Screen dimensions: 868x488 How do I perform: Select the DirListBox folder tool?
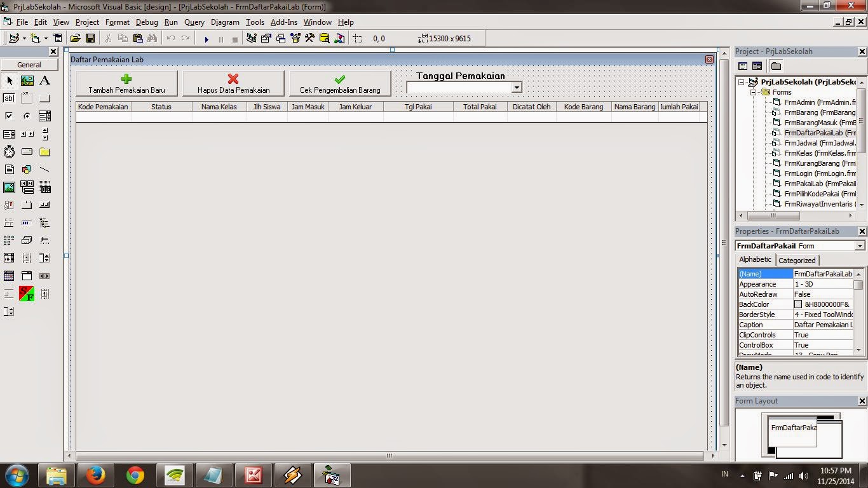pos(44,152)
